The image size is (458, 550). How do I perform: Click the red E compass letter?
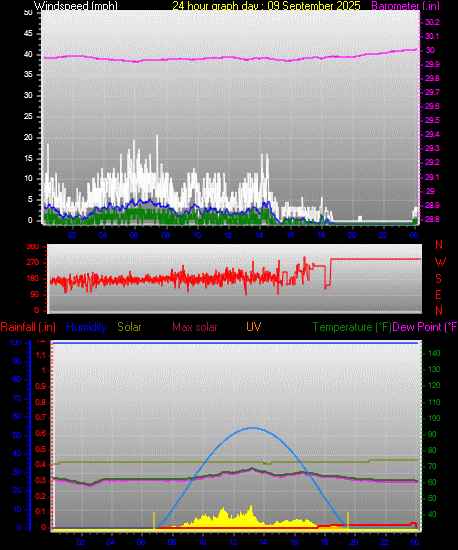438,295
